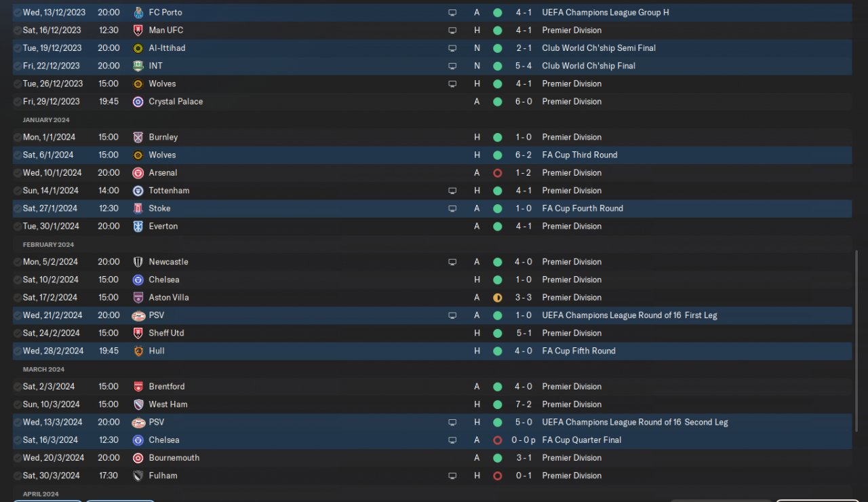
Task: Click the FC Porto club badge
Action: (138, 12)
